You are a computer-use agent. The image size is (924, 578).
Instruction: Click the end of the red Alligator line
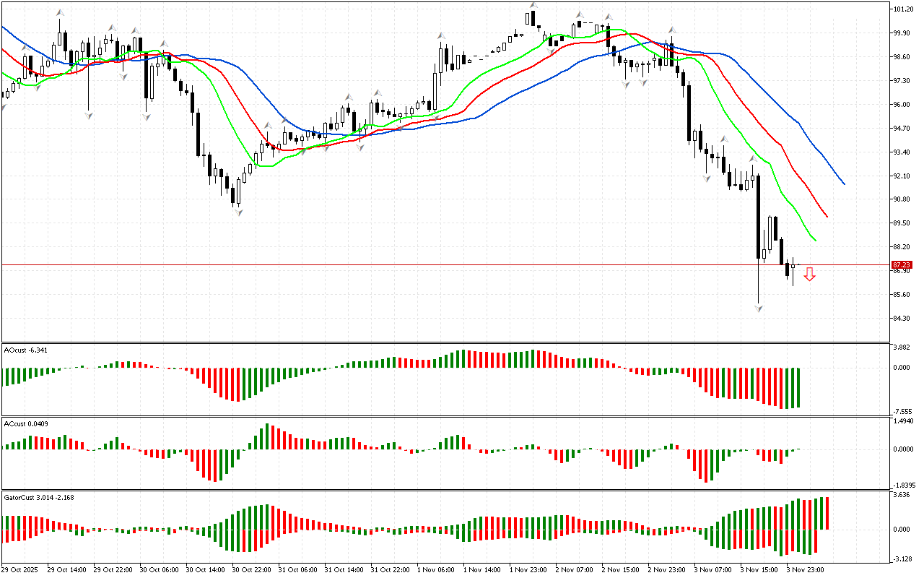(x=827, y=216)
